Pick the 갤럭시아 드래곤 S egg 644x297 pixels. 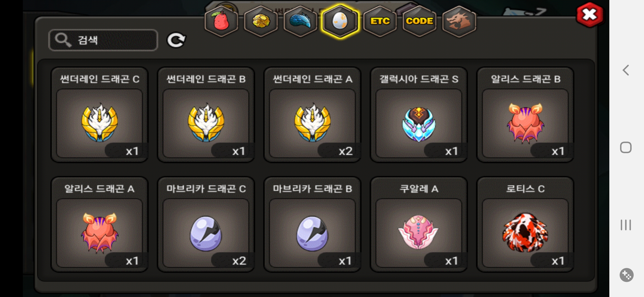tap(419, 115)
